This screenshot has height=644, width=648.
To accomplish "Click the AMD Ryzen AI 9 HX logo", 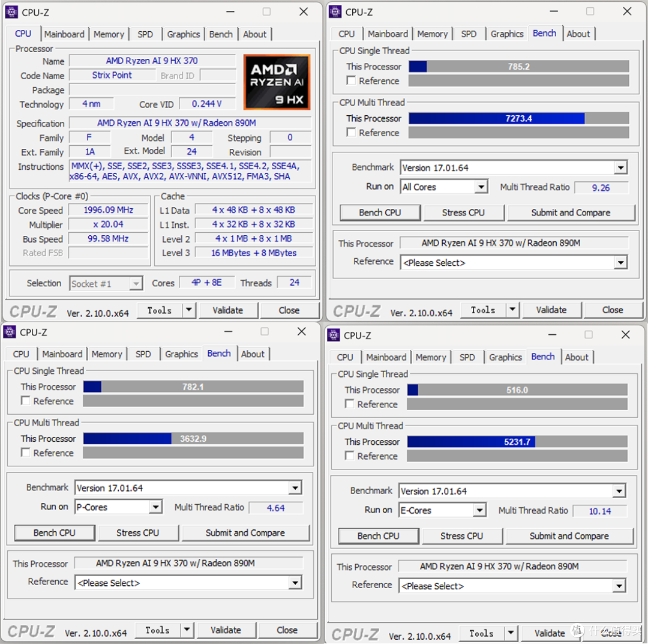I will pyautogui.click(x=277, y=82).
